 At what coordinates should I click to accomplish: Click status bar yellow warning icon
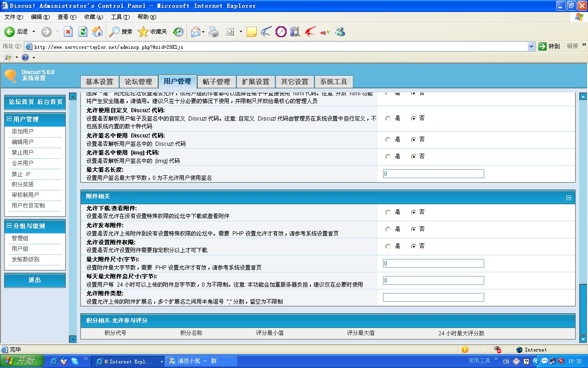point(465,350)
